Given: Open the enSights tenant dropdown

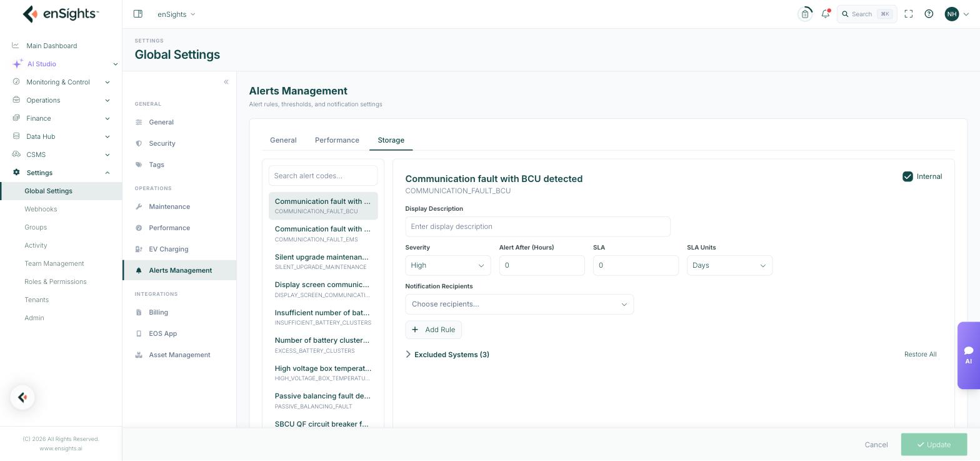Looking at the screenshot, I should (x=176, y=14).
